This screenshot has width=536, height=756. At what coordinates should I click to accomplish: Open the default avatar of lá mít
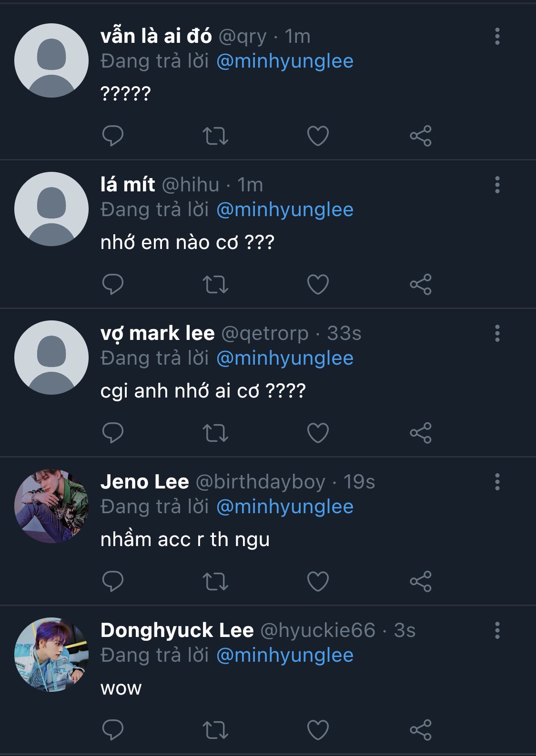click(51, 209)
